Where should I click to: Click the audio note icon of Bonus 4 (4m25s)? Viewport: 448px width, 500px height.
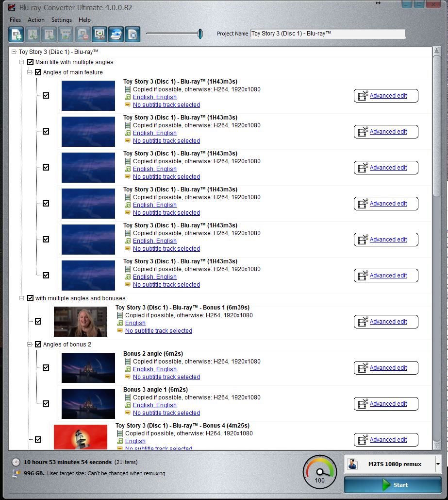(x=120, y=441)
